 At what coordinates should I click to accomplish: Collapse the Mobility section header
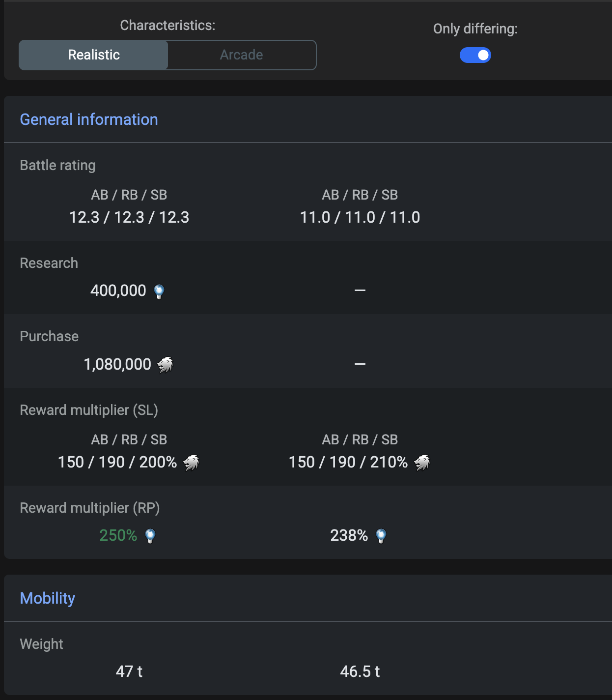pyautogui.click(x=48, y=598)
